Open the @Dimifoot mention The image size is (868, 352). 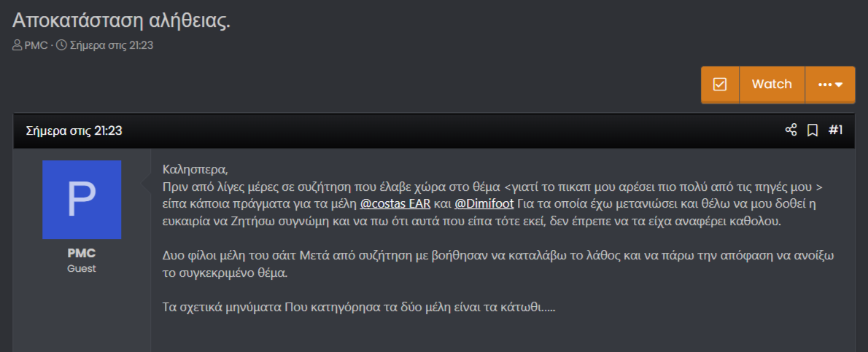(x=486, y=203)
